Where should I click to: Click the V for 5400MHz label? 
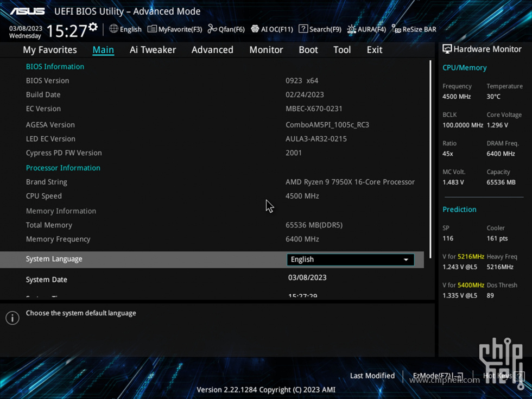pos(463,286)
